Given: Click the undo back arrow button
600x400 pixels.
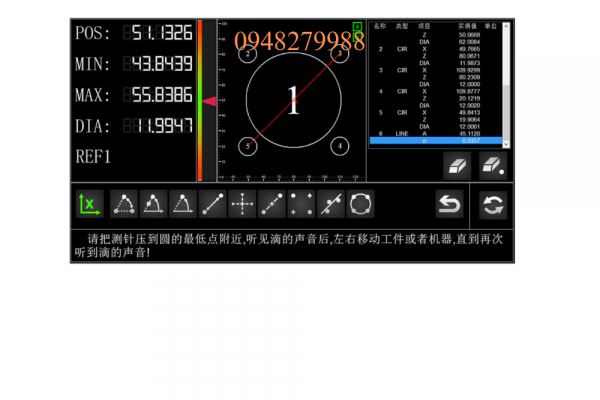Looking at the screenshot, I should tap(449, 204).
